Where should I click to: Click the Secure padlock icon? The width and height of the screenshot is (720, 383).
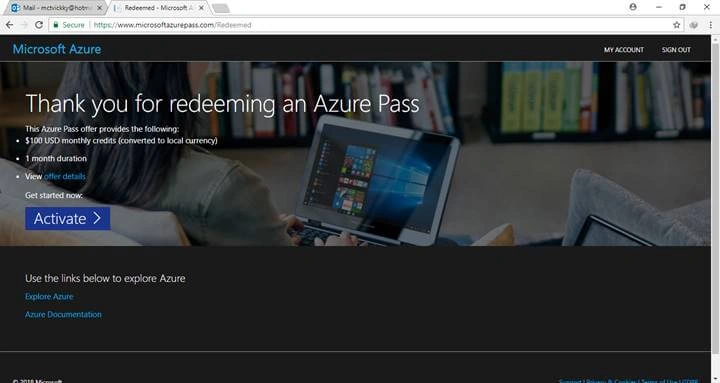coord(56,25)
